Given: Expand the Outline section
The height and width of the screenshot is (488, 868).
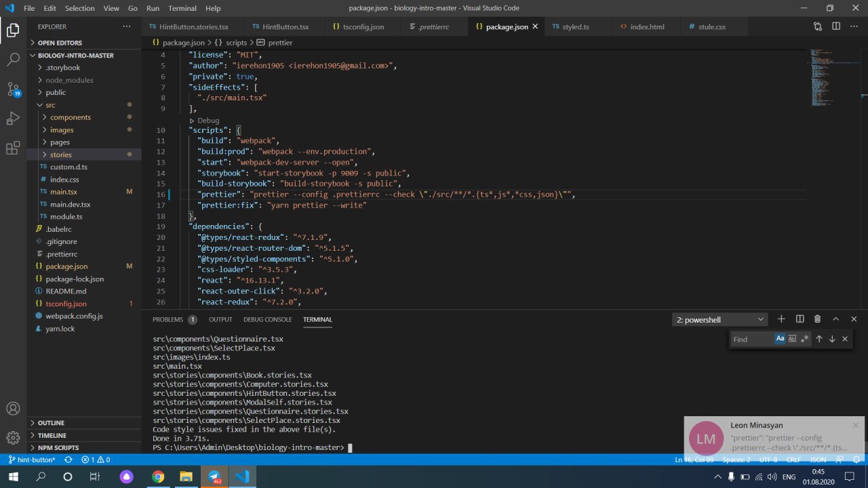Looking at the screenshot, I should (85, 422).
